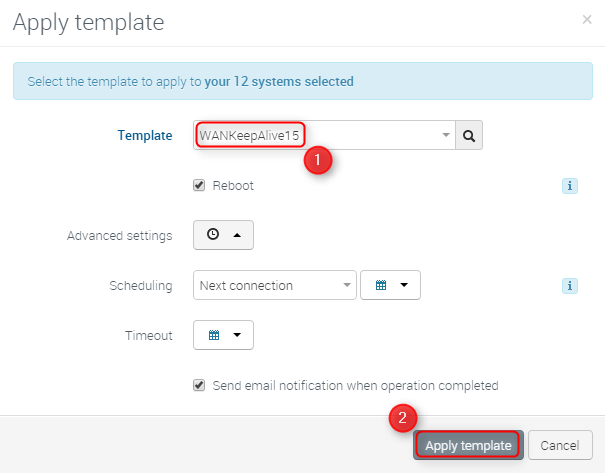Click the calendar icon in the Scheduling row
Screen dimensions: 605x473
pyautogui.click(x=380, y=285)
